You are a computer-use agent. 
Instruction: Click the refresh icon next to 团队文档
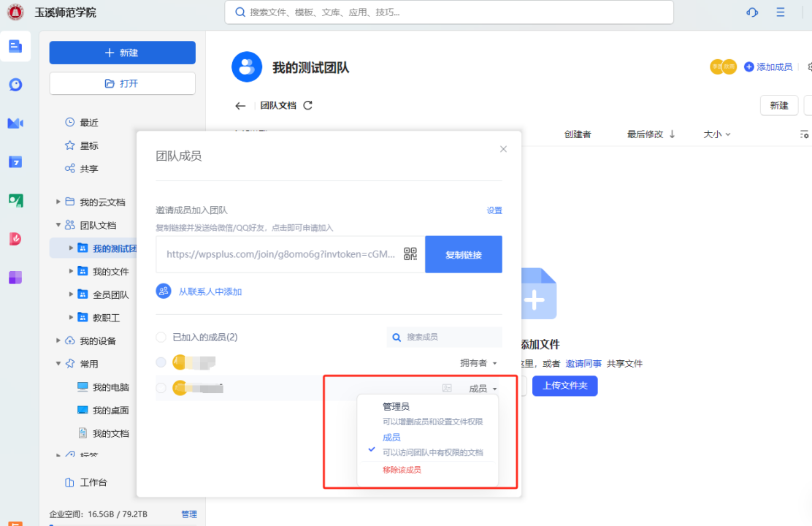[307, 105]
